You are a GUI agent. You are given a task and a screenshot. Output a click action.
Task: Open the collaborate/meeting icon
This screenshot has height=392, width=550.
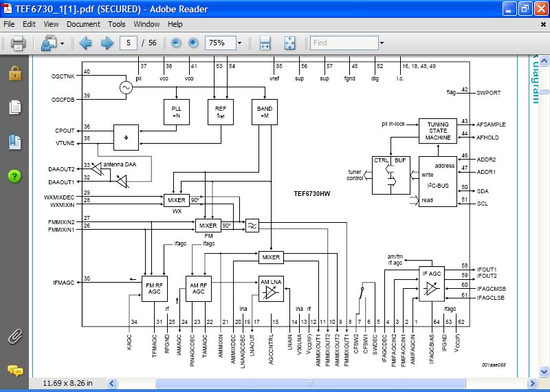49,43
